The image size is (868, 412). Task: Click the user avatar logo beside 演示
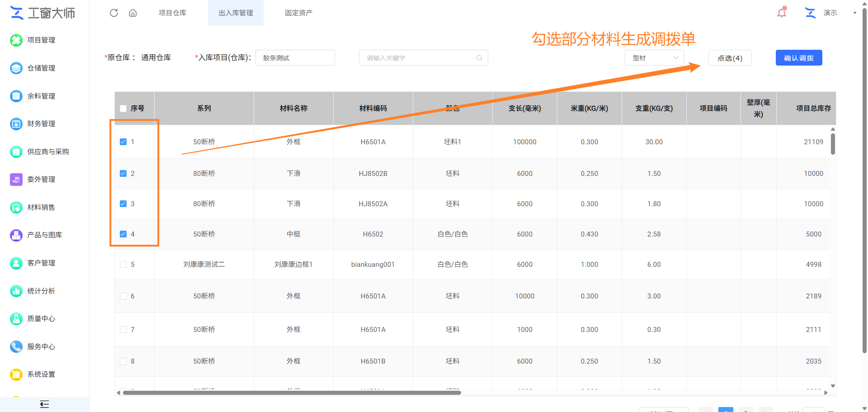[x=810, y=13]
